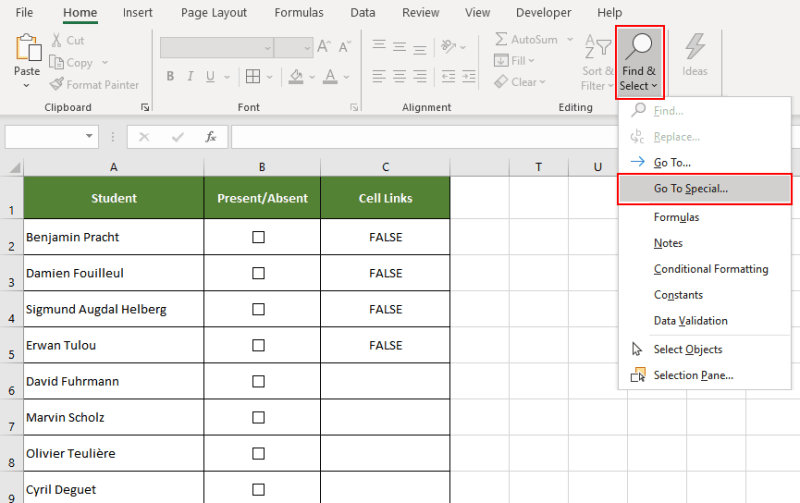Tick the checkbox for David Fuhrmann
800x503 pixels.
[259, 382]
